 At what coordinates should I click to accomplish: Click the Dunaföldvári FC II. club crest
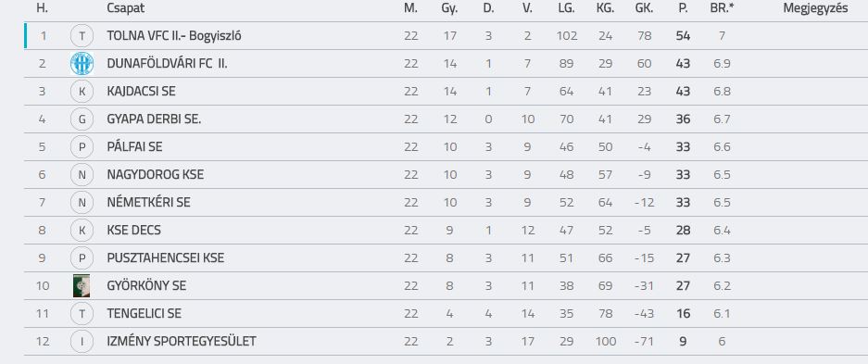coord(82,64)
